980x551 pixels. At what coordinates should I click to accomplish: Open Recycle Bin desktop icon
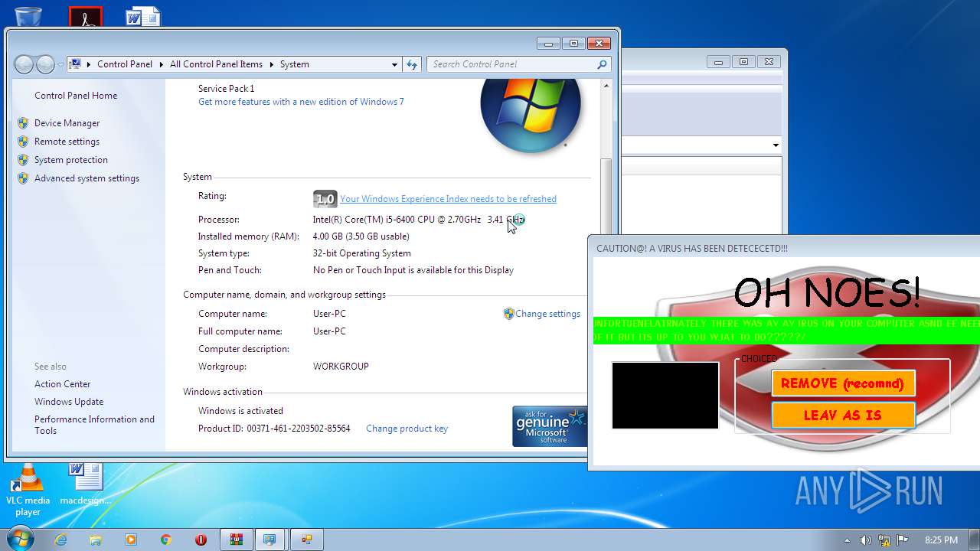tap(28, 15)
